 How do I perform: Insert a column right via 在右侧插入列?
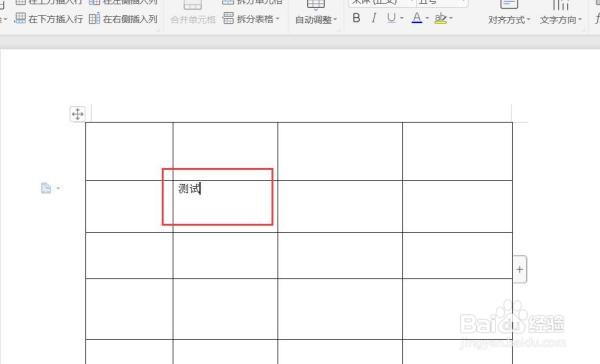(x=123, y=18)
